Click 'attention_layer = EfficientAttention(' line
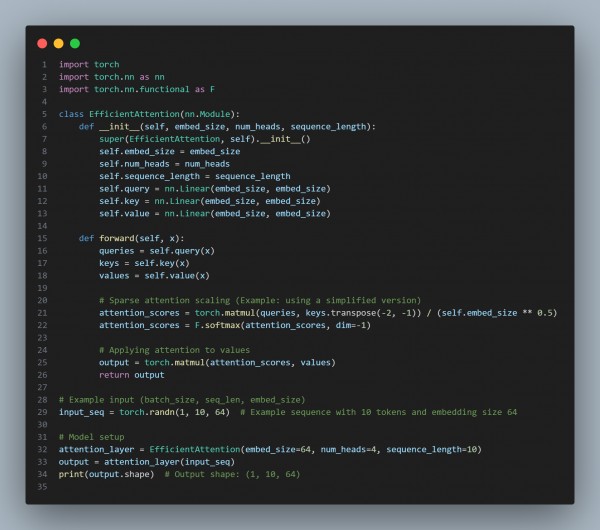 tap(270, 450)
